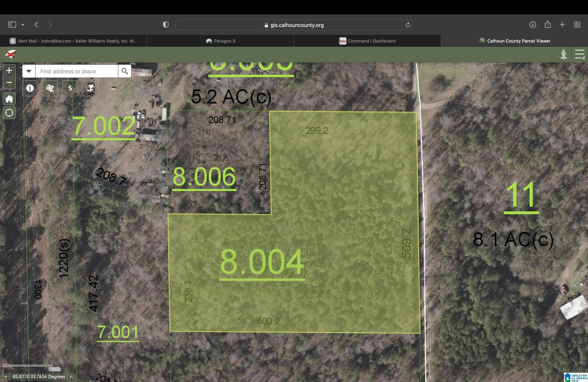Zoom in using the plus button

9,70
